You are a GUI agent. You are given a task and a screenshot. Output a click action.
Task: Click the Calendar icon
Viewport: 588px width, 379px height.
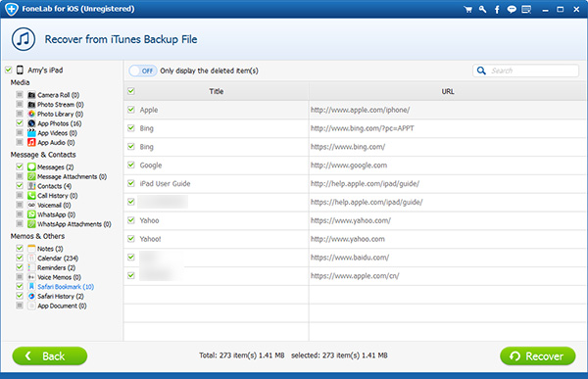31,258
